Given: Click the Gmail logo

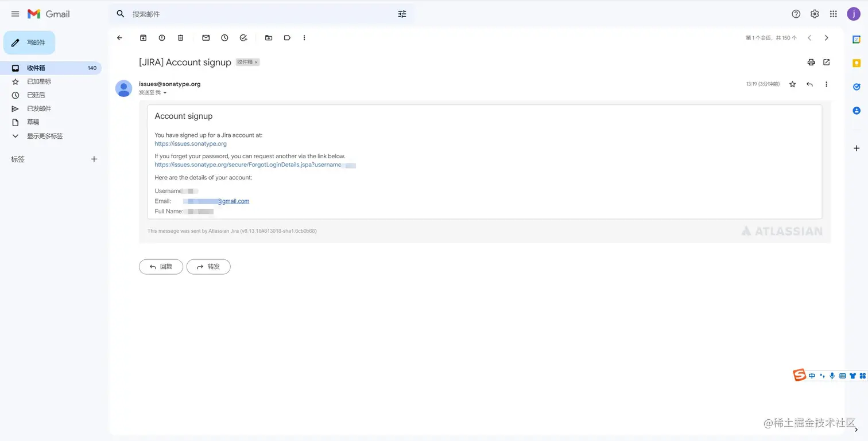Looking at the screenshot, I should click(x=49, y=14).
